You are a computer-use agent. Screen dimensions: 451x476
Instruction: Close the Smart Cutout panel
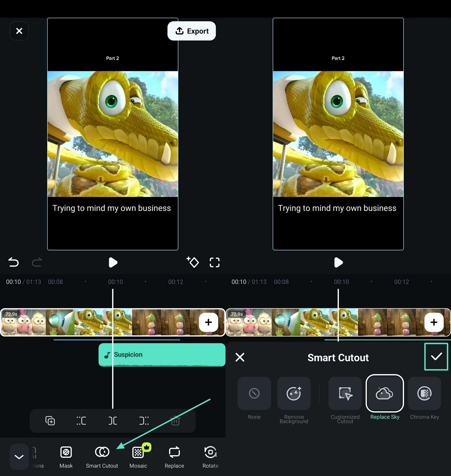(x=240, y=357)
